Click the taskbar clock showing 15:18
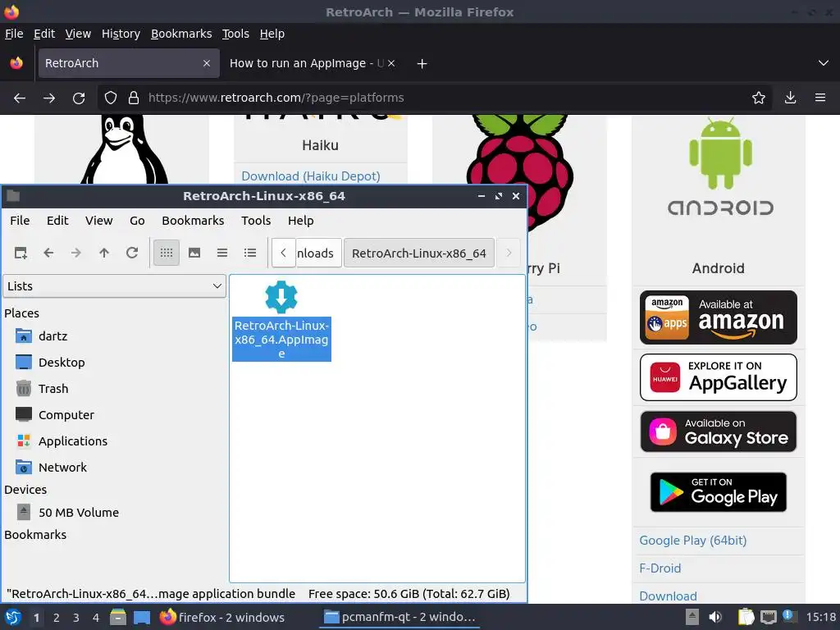Image resolution: width=840 pixels, height=630 pixels. (x=820, y=617)
